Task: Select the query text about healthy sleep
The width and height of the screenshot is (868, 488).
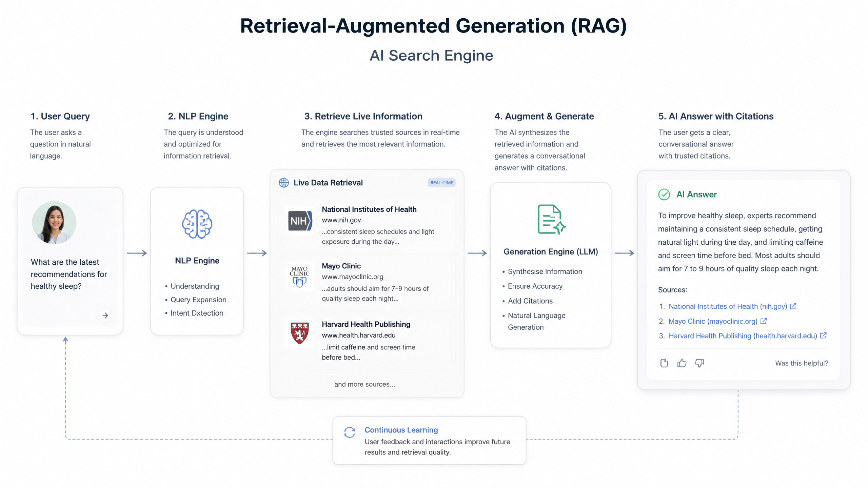Action: tap(69, 274)
